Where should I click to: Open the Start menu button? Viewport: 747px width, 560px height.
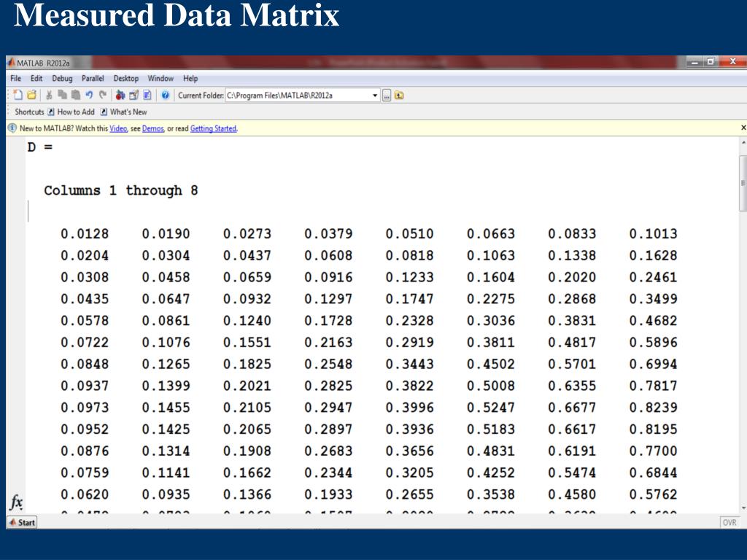[22, 522]
